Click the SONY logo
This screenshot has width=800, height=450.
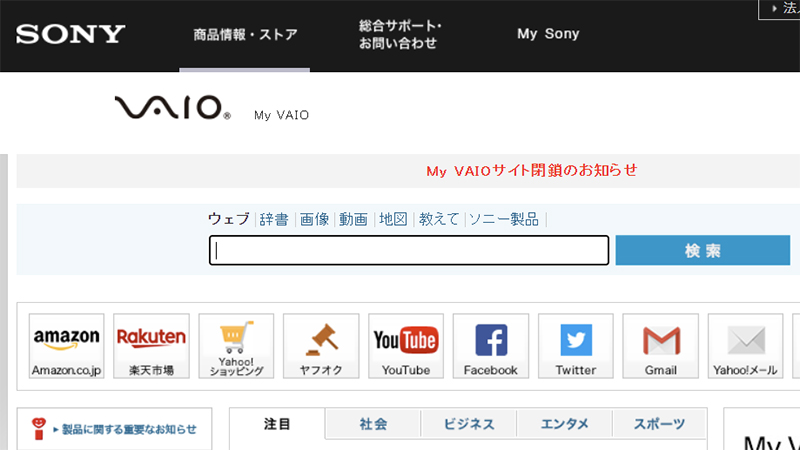[x=70, y=34]
